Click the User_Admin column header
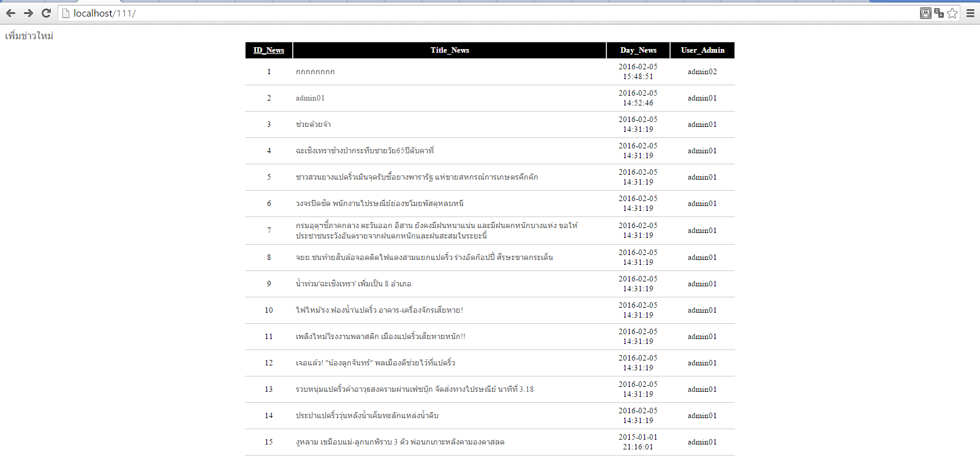 click(x=703, y=50)
